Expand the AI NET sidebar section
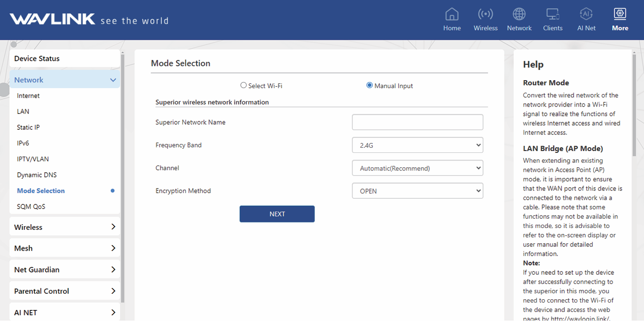The image size is (644, 322). tap(65, 312)
